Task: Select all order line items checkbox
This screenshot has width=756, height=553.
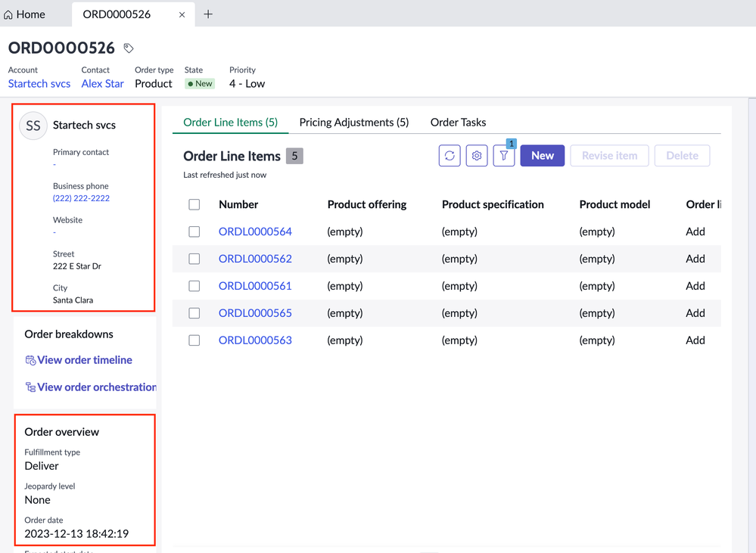Action: point(194,204)
